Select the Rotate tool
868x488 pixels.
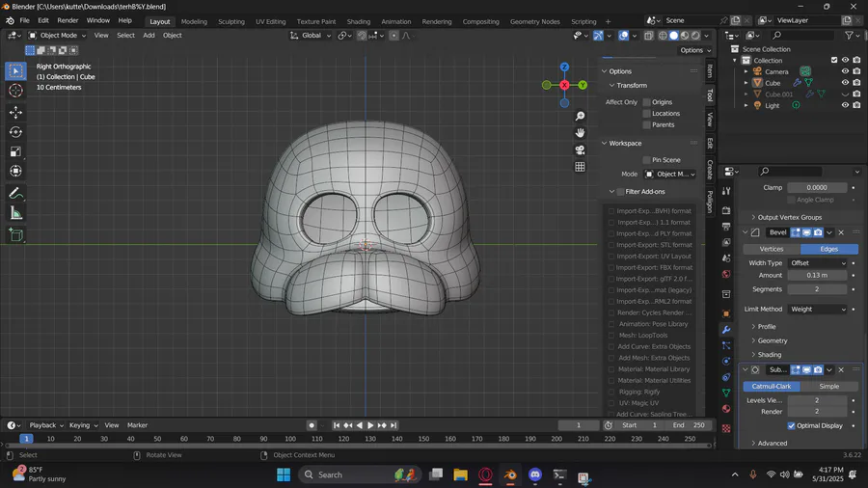click(15, 132)
